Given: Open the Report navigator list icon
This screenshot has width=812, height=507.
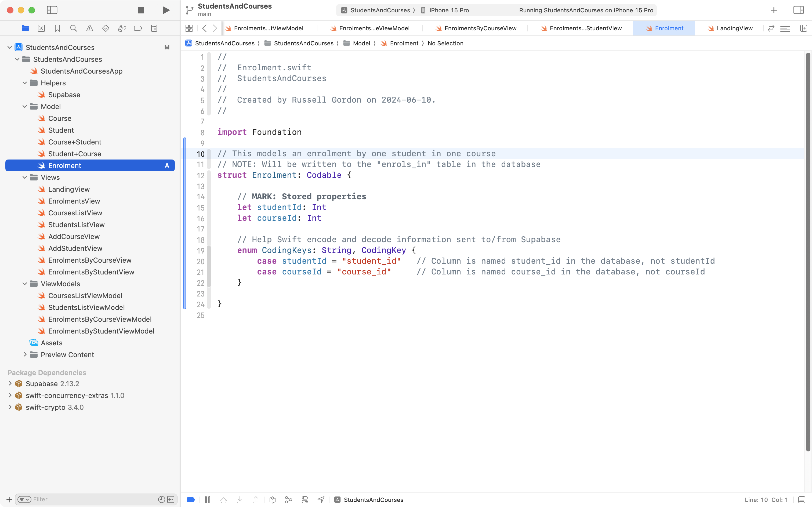Looking at the screenshot, I should click(x=154, y=28).
